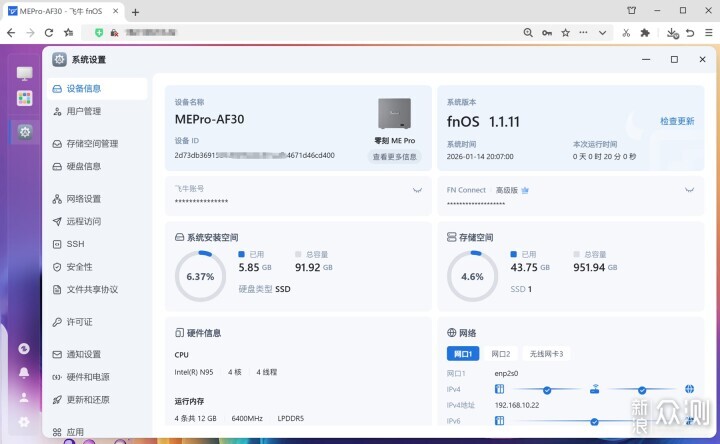Maximize the 系统设置 window
The width and height of the screenshot is (720, 444).
pos(674,59)
